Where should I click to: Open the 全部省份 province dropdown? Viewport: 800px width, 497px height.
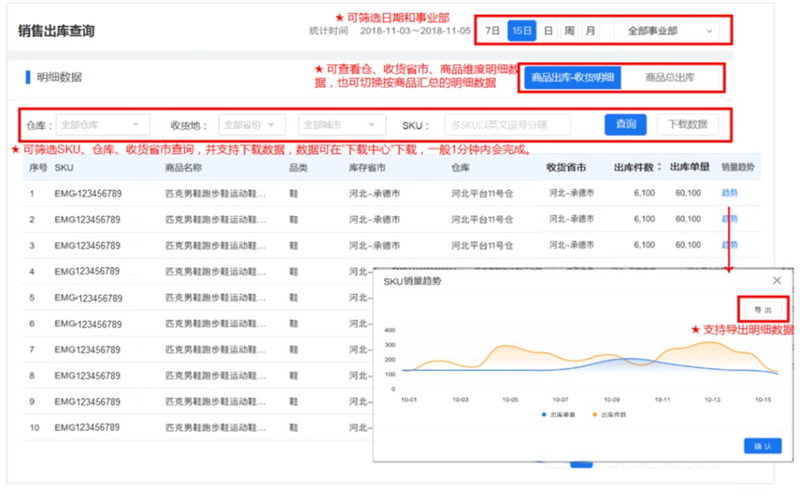pos(254,125)
